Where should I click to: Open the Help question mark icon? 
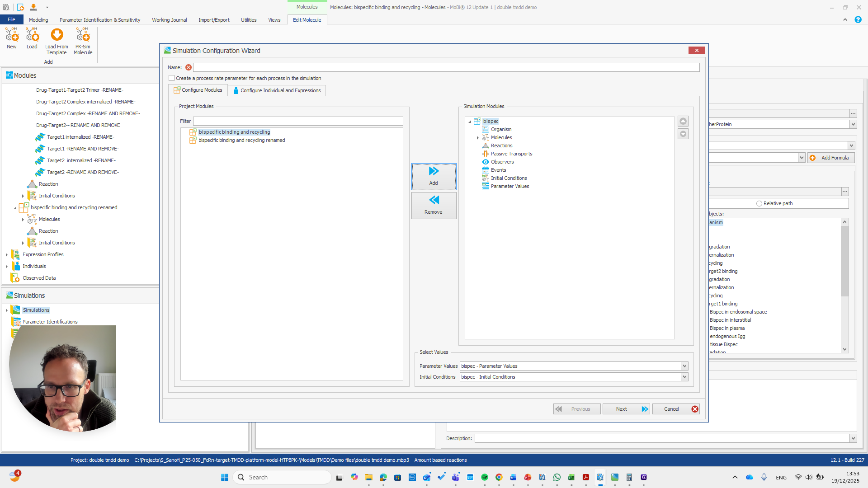(x=858, y=19)
